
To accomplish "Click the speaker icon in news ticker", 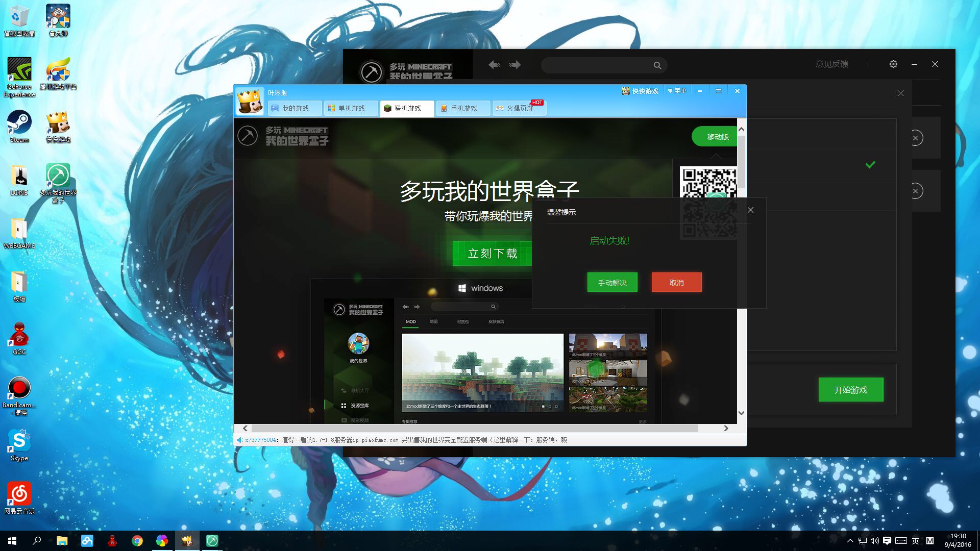I will click(240, 440).
